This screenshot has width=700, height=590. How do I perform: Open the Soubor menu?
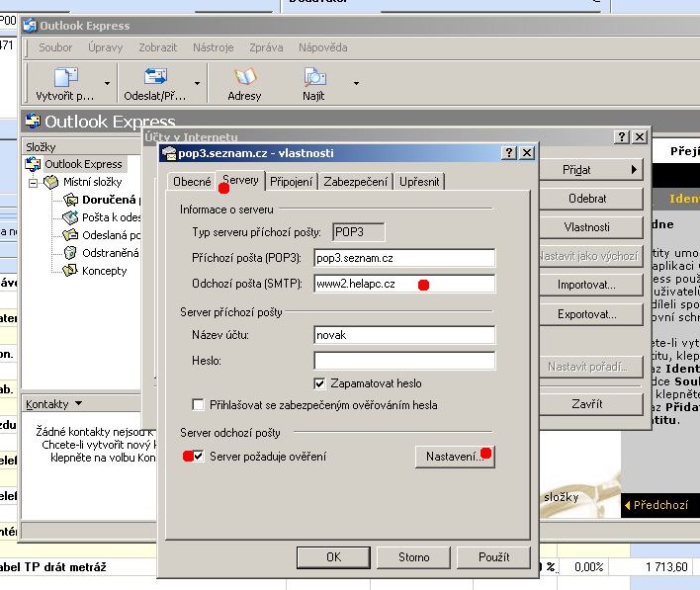pyautogui.click(x=55, y=47)
